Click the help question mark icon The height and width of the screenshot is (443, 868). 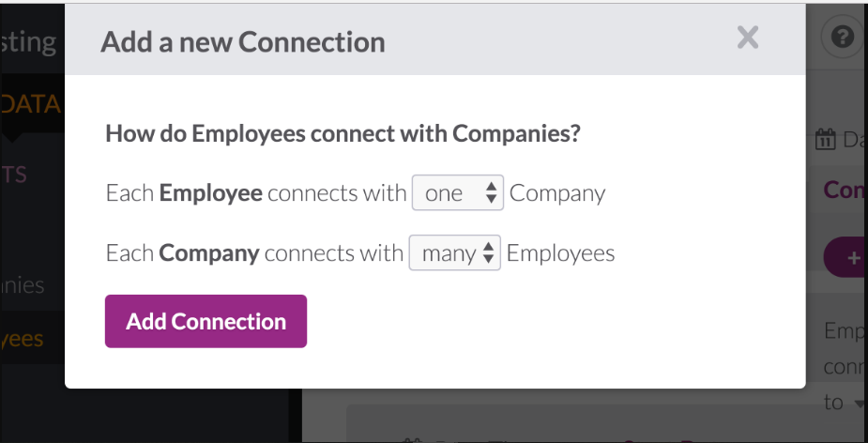coord(842,38)
